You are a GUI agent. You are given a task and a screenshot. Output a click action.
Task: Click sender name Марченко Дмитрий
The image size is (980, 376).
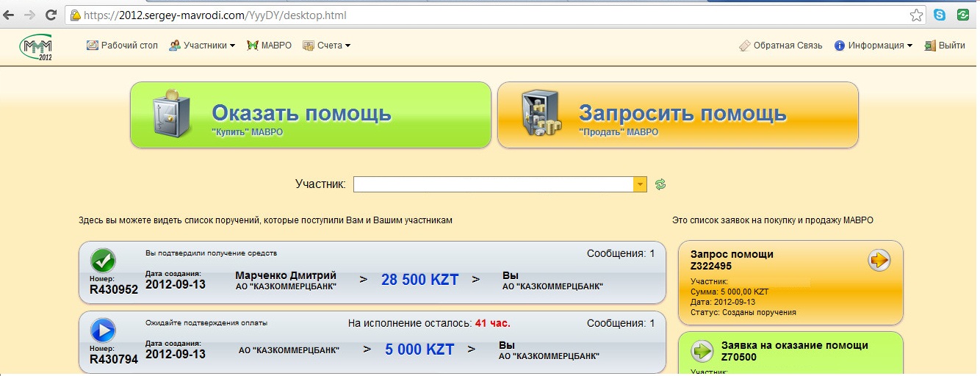286,275
